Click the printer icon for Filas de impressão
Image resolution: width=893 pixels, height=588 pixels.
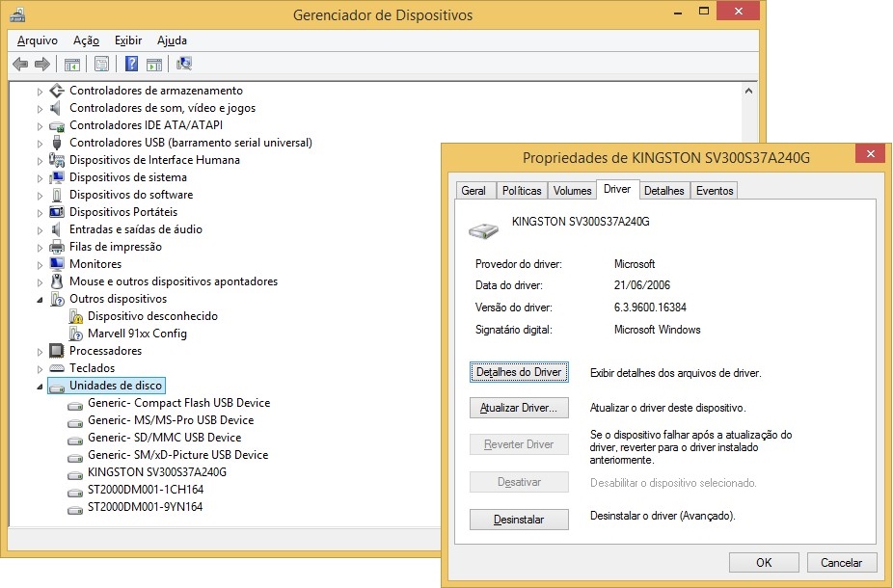pyautogui.click(x=57, y=247)
